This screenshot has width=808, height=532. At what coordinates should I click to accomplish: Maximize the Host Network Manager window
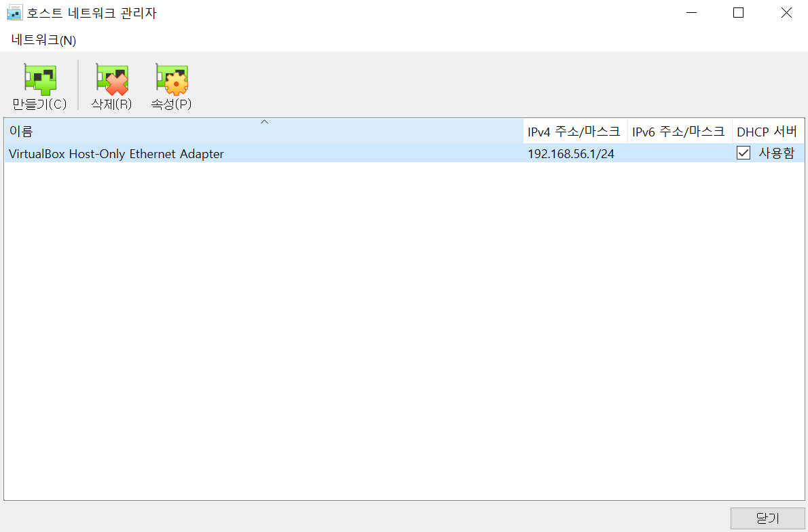coord(739,12)
